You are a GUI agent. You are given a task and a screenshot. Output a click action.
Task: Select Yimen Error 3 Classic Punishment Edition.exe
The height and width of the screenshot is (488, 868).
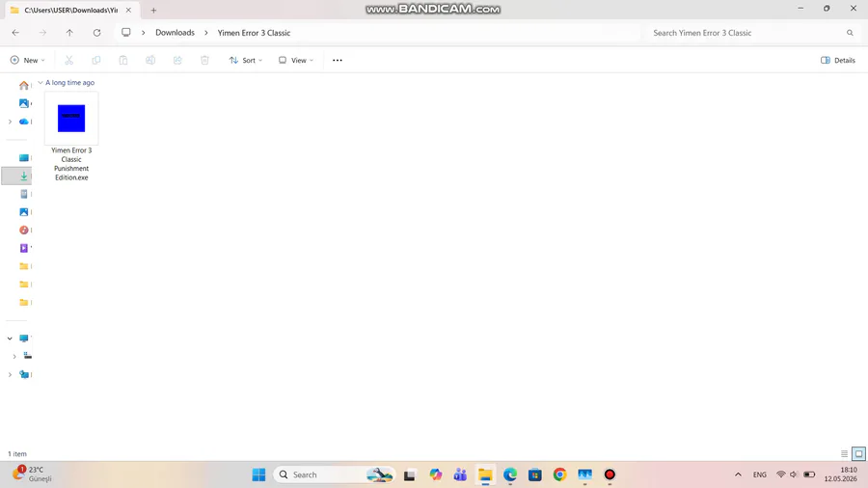point(71,137)
